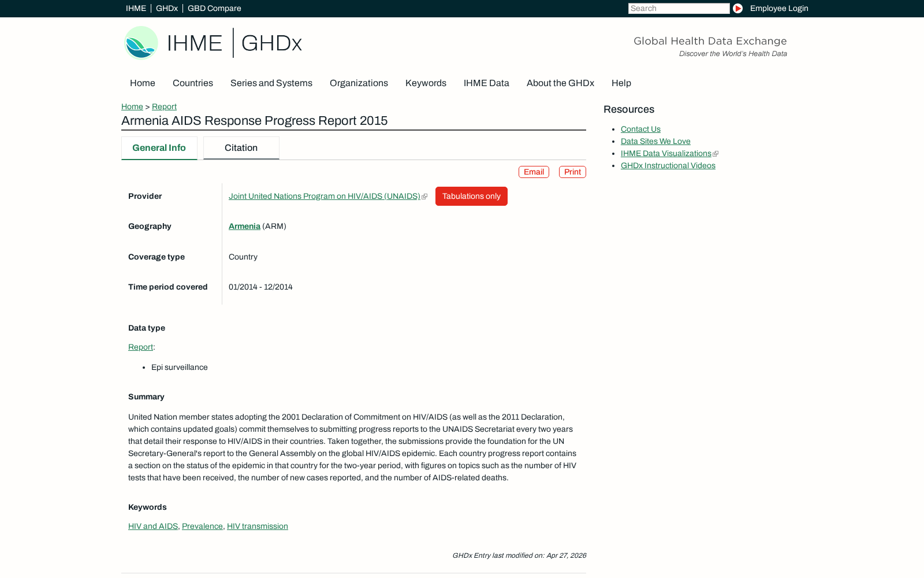
Task: Click the Time period covered label
Action: click(167, 287)
